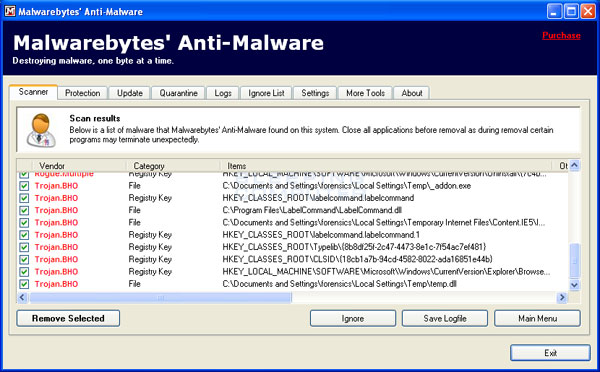Image resolution: width=600 pixels, height=372 pixels.
Task: Toggle checkbox for Explorer\Browse registry row
Action: click(24, 272)
